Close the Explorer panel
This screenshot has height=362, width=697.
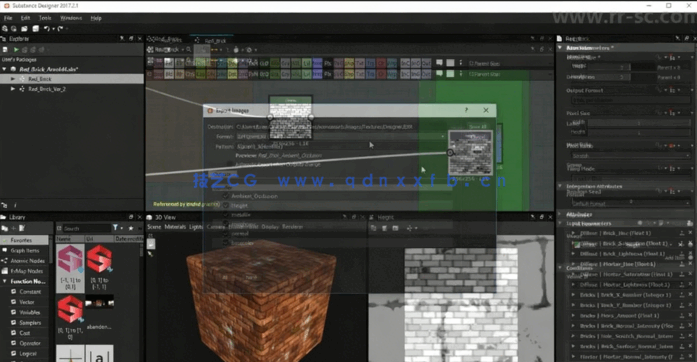140,39
